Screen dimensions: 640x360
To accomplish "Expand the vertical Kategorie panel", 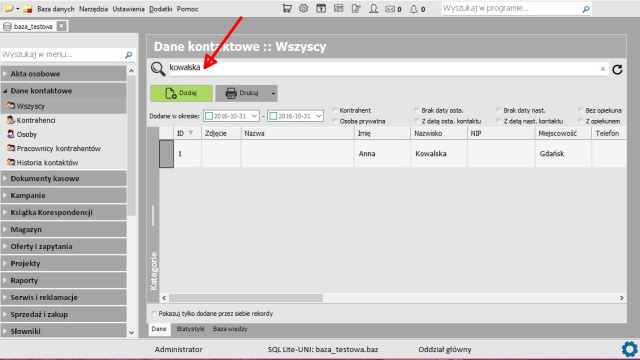I will (x=153, y=215).
